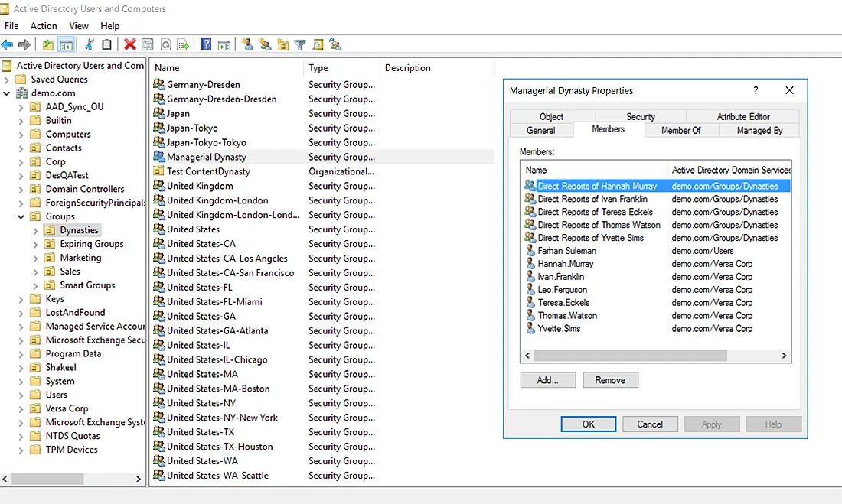Click the Refresh toolbar icon
The height and width of the screenshot is (504, 842).
tap(166, 45)
